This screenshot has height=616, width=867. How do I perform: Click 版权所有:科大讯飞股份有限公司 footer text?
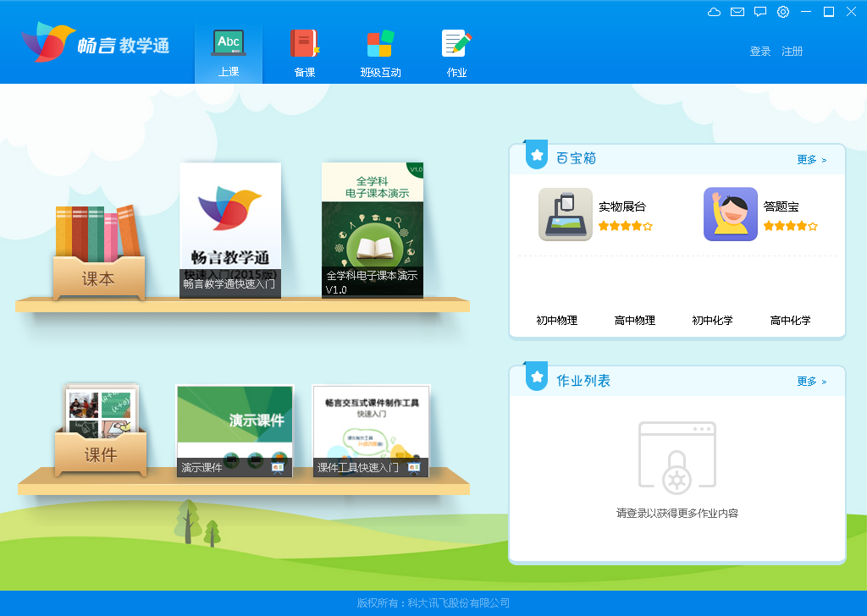(433, 603)
